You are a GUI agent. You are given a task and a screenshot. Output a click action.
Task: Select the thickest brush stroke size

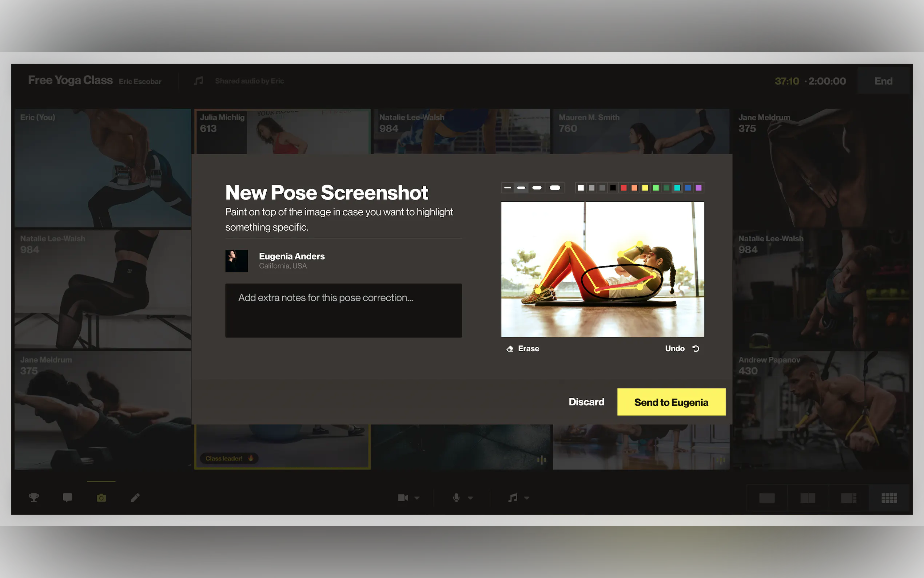(555, 188)
